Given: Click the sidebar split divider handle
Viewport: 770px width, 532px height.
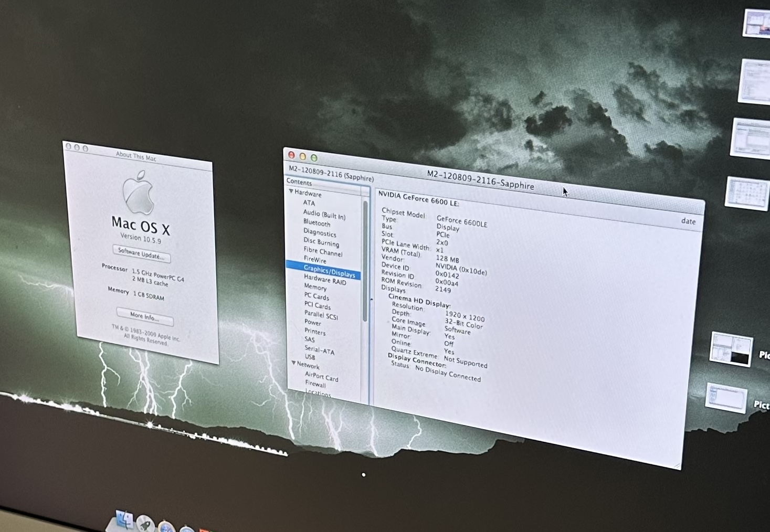Looking at the screenshot, I should click(372, 300).
